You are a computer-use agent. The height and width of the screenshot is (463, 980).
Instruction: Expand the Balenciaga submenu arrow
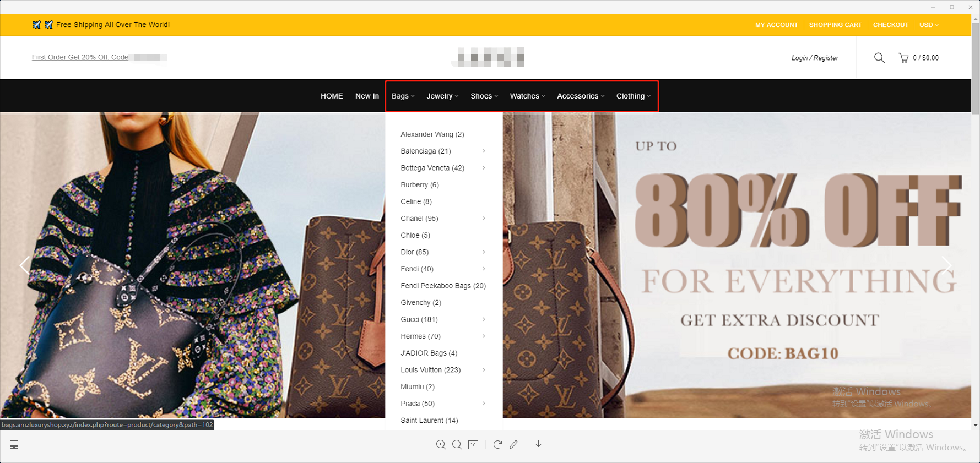(484, 151)
